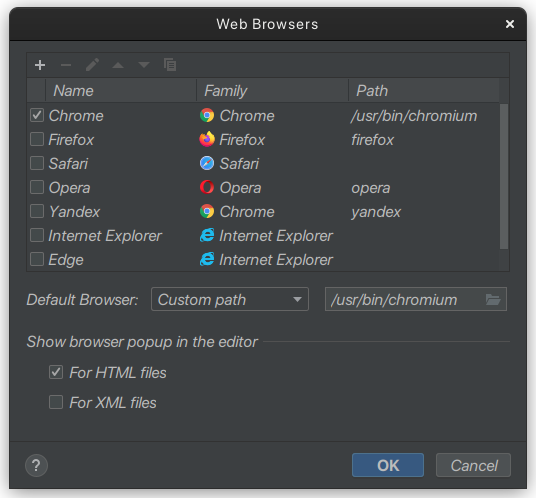Image resolution: width=536 pixels, height=498 pixels.
Task: Enable the Yandex browser checkbox
Action: 37,212
